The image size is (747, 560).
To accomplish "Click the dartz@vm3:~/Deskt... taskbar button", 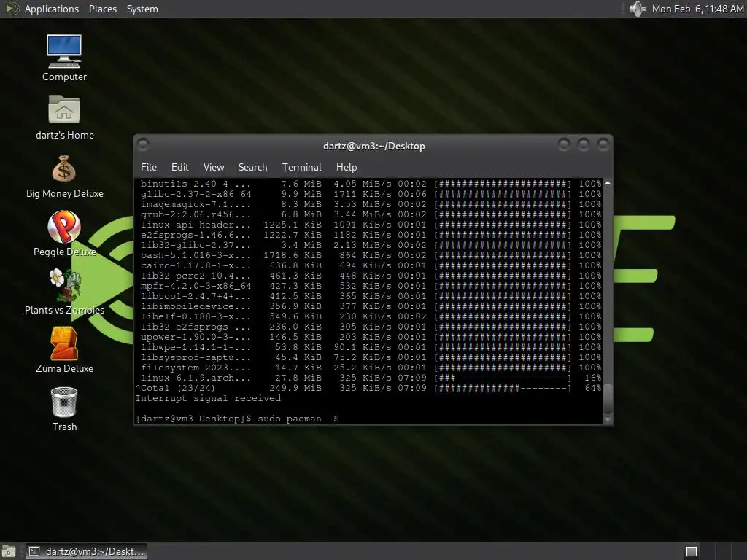I will [x=86, y=551].
